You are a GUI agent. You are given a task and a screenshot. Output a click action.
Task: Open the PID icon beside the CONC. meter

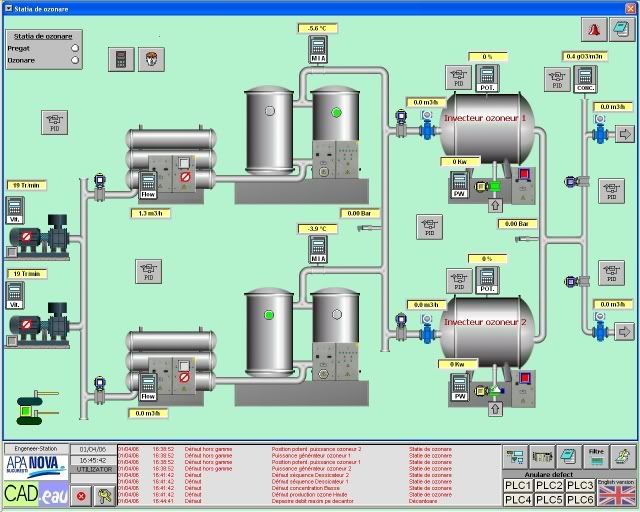pos(557,80)
